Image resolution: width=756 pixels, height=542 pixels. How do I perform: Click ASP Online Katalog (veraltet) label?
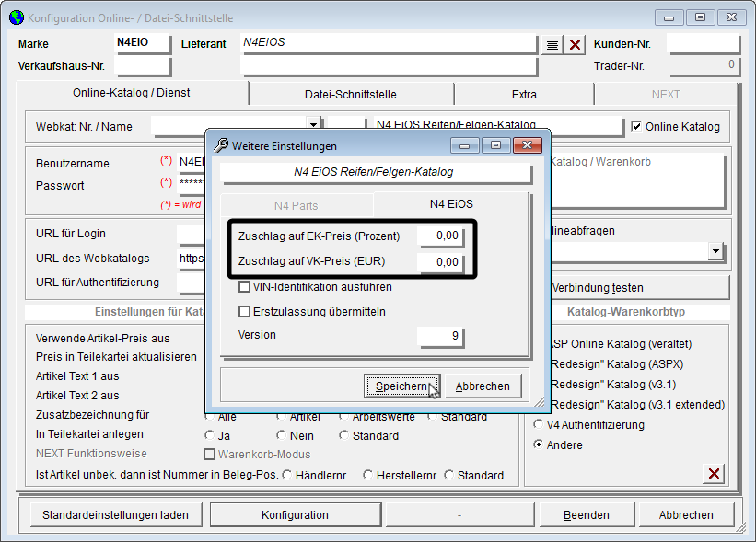click(x=622, y=344)
